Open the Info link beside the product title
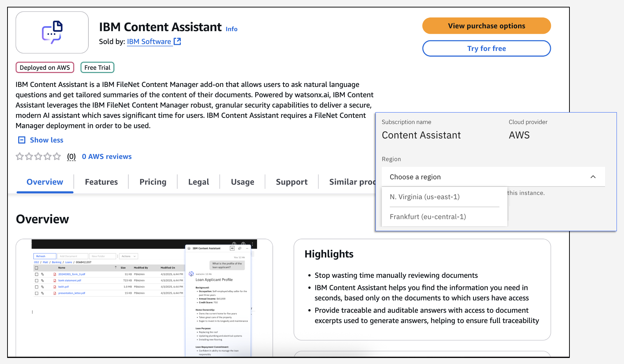 (x=231, y=29)
